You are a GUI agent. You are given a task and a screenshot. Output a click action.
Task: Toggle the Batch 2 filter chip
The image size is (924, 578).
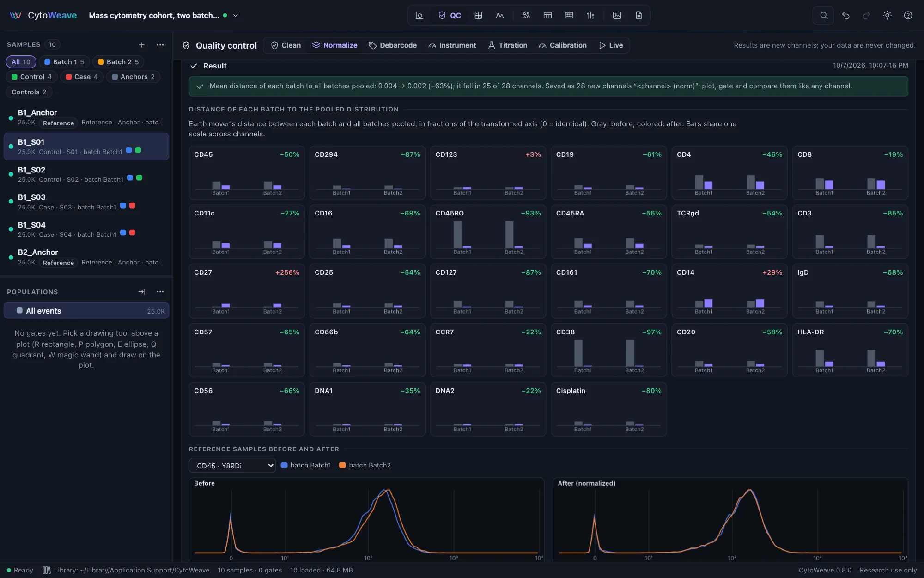(118, 62)
